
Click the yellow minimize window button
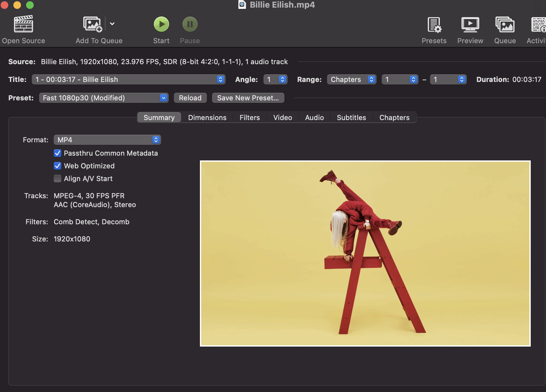(x=17, y=5)
